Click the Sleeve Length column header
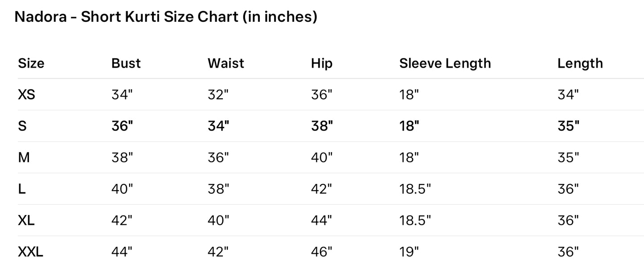The width and height of the screenshot is (644, 264). tap(445, 64)
